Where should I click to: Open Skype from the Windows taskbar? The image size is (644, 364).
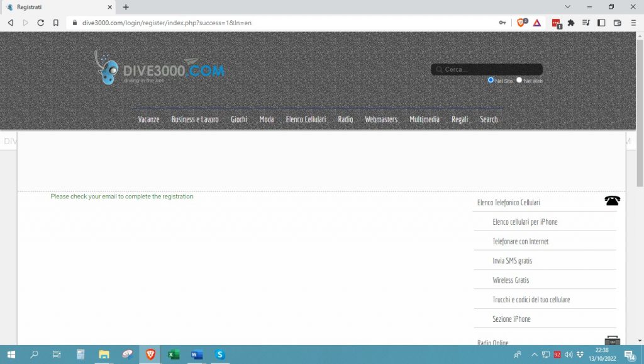219,355
